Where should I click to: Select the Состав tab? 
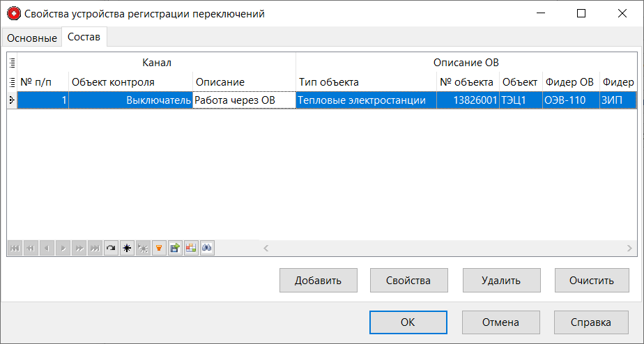tap(84, 38)
